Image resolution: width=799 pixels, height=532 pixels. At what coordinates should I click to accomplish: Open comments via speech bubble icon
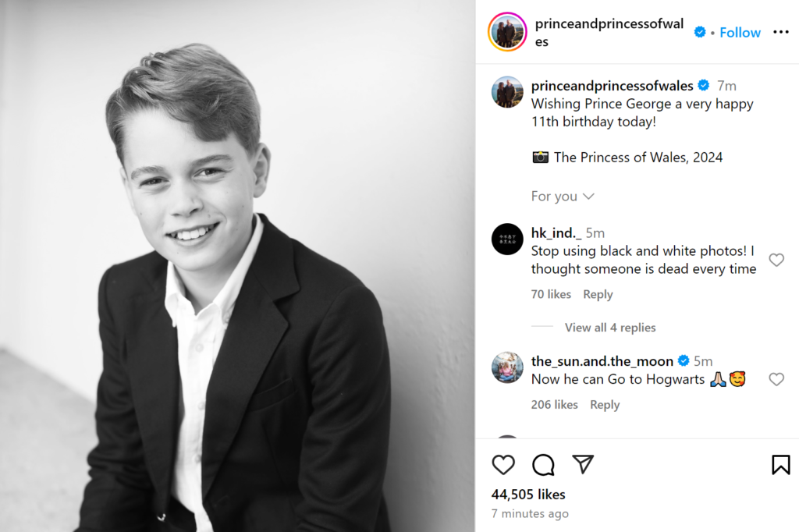543,465
